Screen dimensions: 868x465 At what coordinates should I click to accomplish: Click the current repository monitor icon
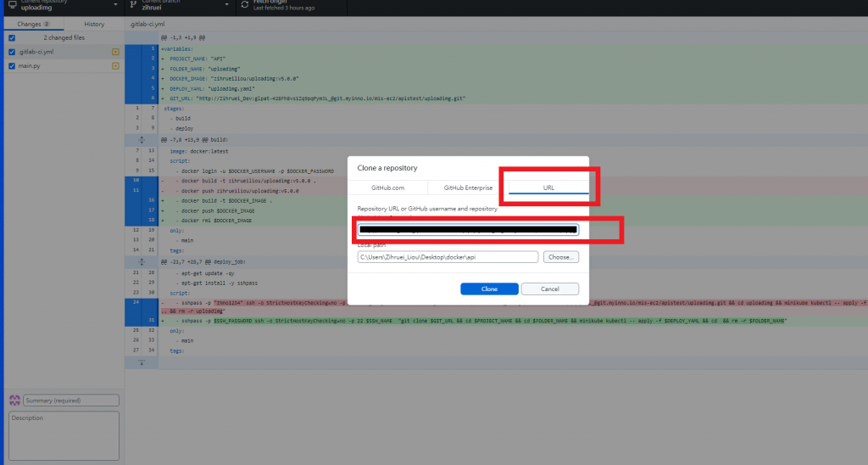12,5
